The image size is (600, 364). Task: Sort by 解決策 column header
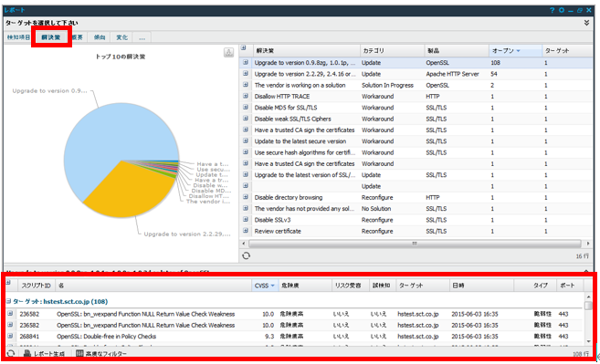click(x=306, y=50)
